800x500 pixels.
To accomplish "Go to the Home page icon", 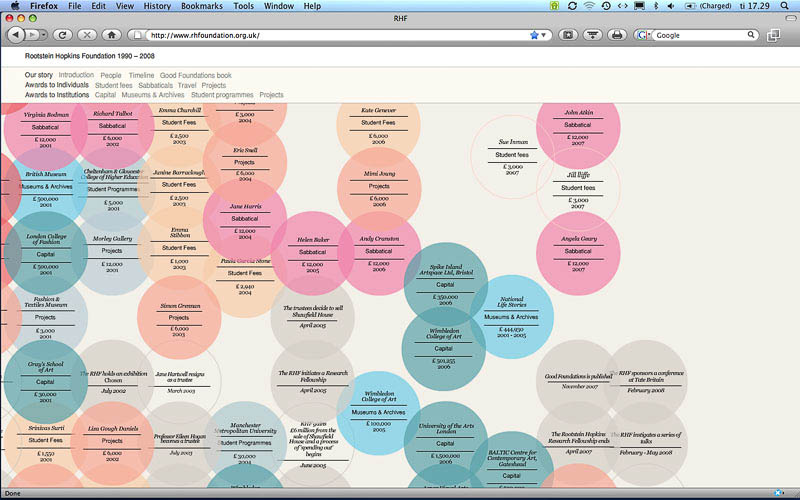I will tap(111, 35).
